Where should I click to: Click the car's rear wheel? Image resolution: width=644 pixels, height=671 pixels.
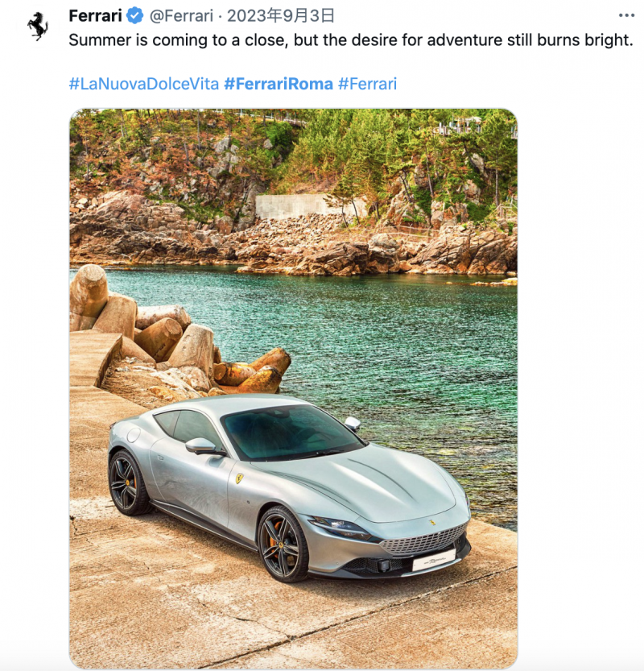(126, 483)
